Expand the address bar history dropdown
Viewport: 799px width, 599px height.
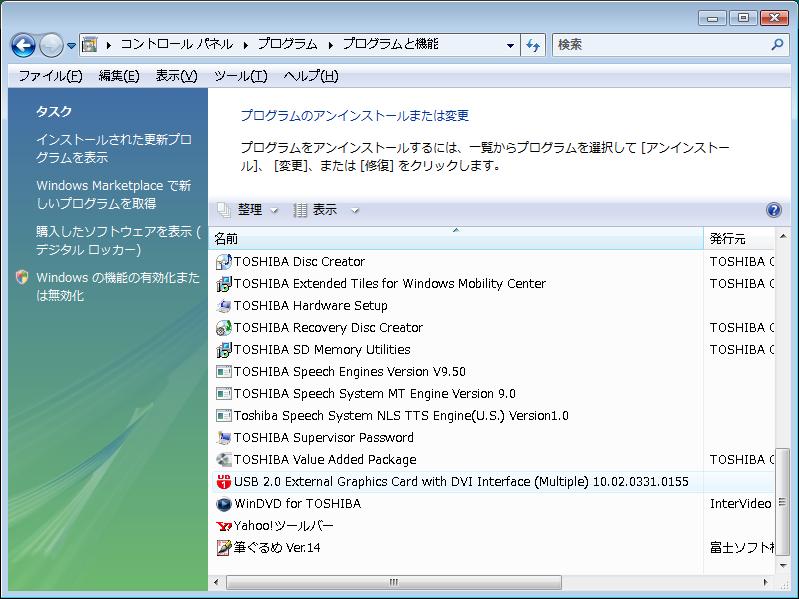(x=510, y=45)
